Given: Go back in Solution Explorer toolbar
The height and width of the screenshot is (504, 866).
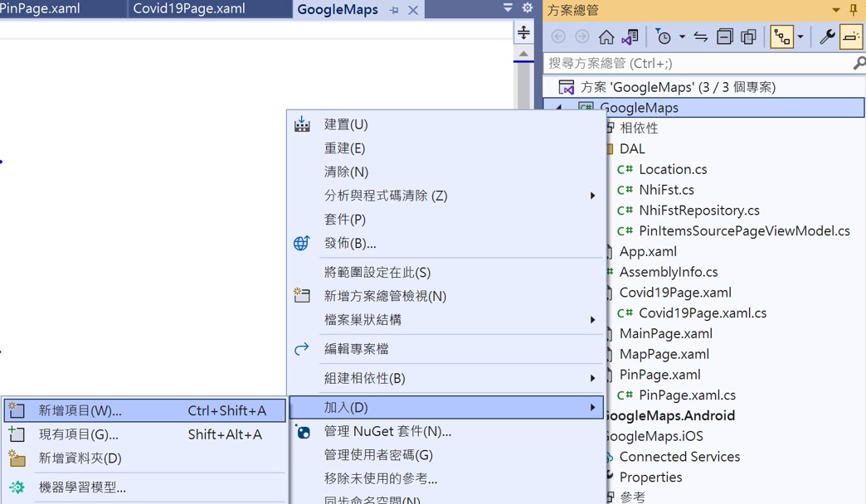Looking at the screenshot, I should [558, 37].
